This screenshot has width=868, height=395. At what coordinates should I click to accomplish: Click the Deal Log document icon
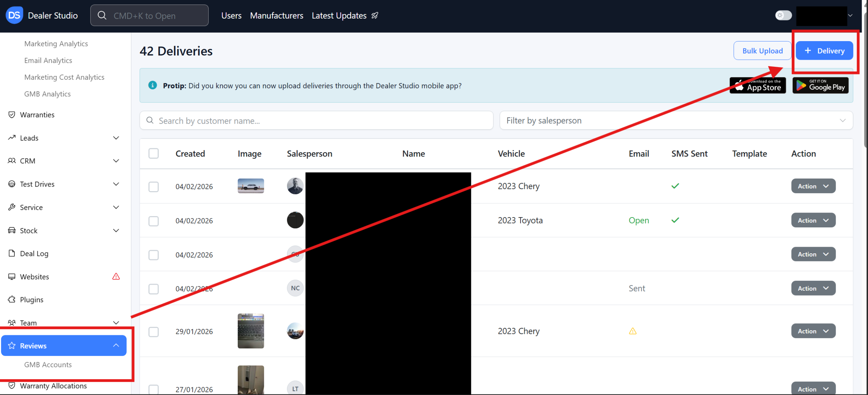12,253
